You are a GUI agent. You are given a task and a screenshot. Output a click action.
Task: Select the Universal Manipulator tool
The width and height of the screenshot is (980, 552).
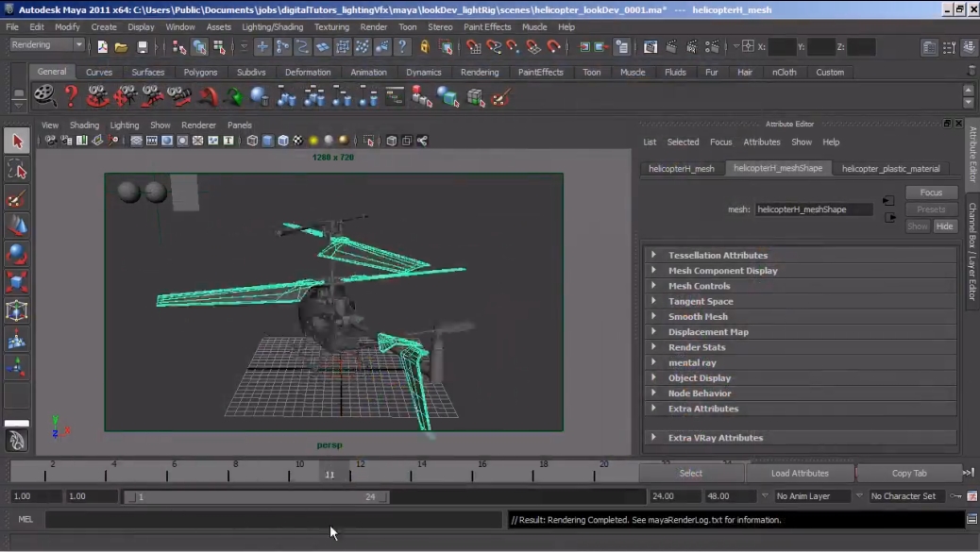tap(17, 310)
